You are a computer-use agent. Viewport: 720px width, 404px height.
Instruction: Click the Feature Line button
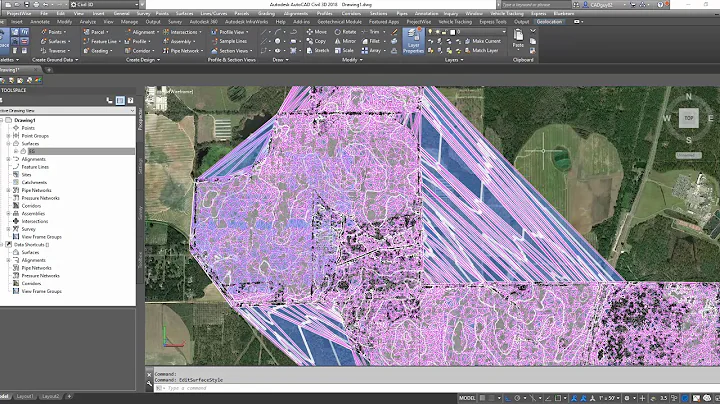click(101, 41)
